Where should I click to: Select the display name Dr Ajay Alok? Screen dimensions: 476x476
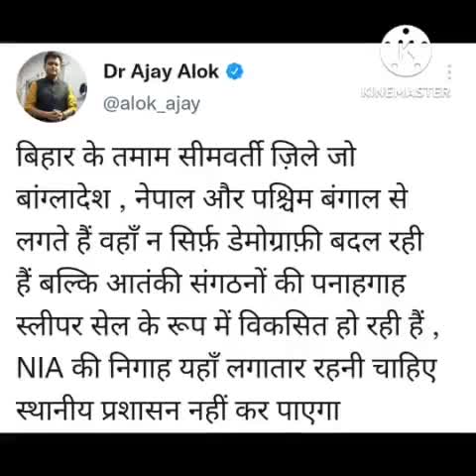(161, 71)
